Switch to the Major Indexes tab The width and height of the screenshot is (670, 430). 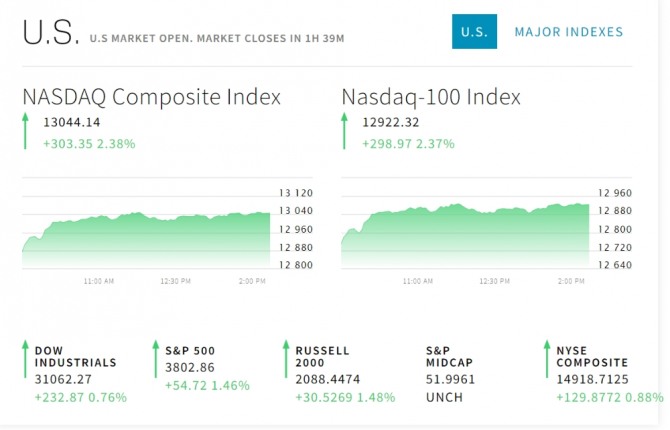click(568, 33)
